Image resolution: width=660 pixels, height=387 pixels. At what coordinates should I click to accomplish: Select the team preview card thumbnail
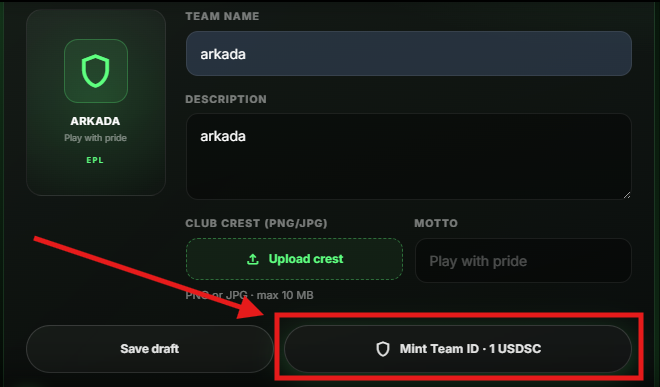pyautogui.click(x=96, y=102)
